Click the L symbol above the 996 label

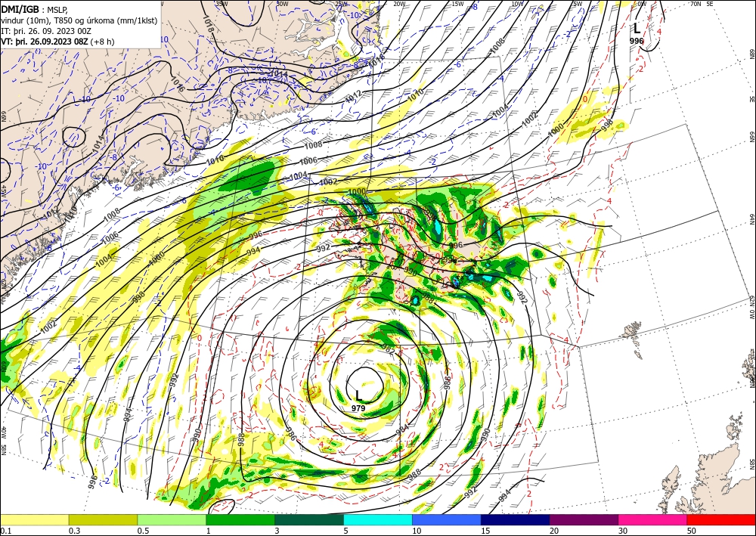pos(637,29)
